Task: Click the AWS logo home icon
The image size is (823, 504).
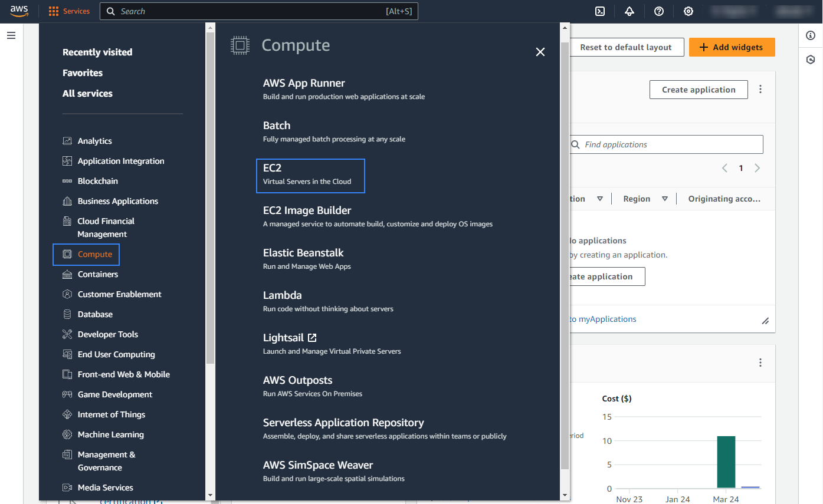Action: coord(19,11)
